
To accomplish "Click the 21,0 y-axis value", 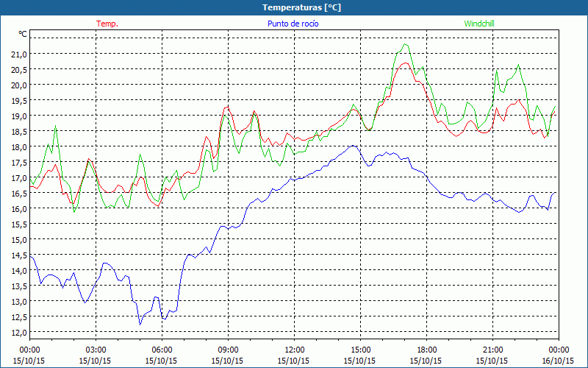I will [x=19, y=54].
